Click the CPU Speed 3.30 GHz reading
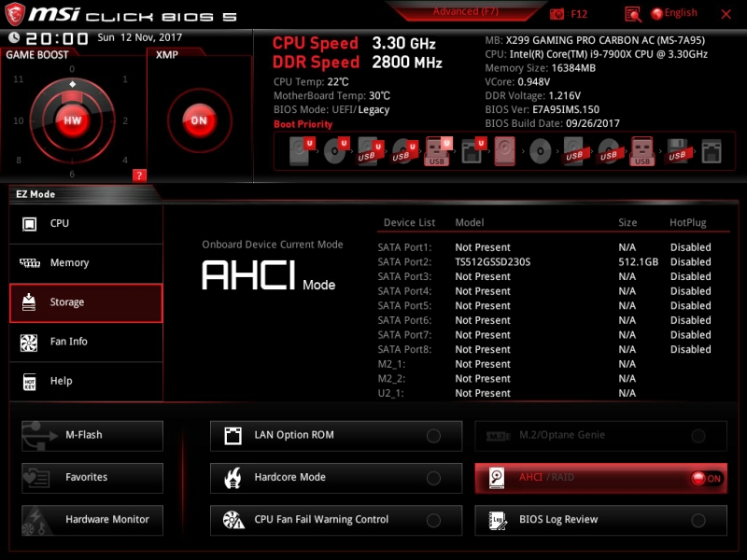This screenshot has width=747, height=560. [x=354, y=43]
